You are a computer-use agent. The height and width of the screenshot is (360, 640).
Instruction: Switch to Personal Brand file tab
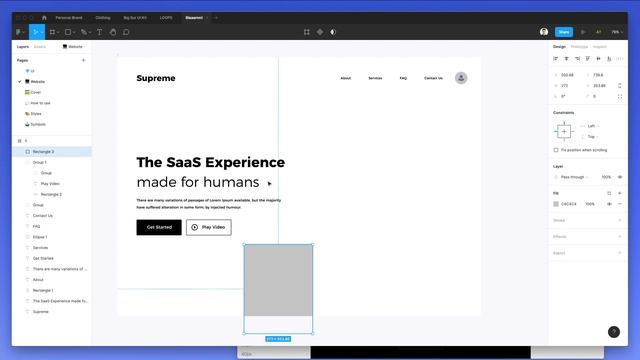pos(69,18)
